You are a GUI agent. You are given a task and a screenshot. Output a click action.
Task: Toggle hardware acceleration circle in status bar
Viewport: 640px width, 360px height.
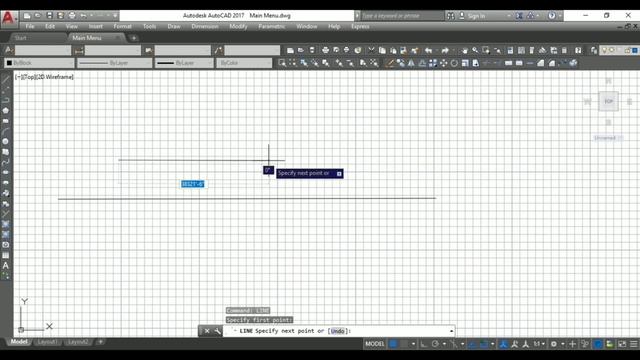coord(598,344)
